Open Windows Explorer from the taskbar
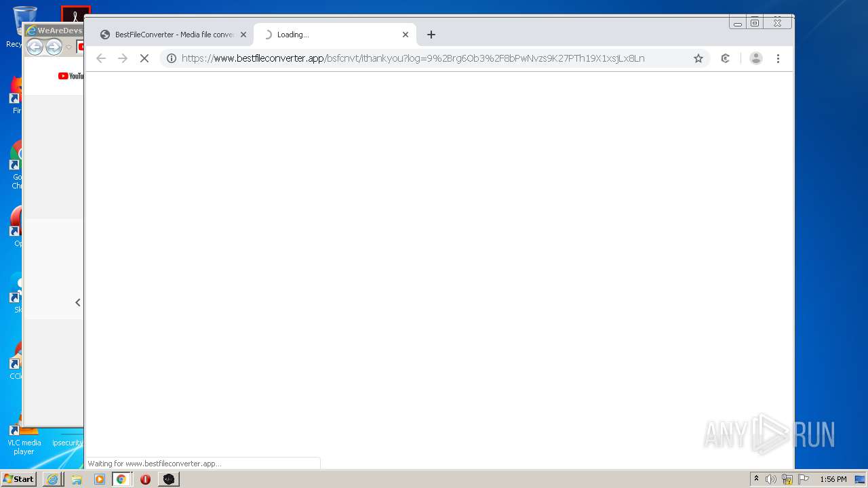Screen dimensions: 868x488 77,479
